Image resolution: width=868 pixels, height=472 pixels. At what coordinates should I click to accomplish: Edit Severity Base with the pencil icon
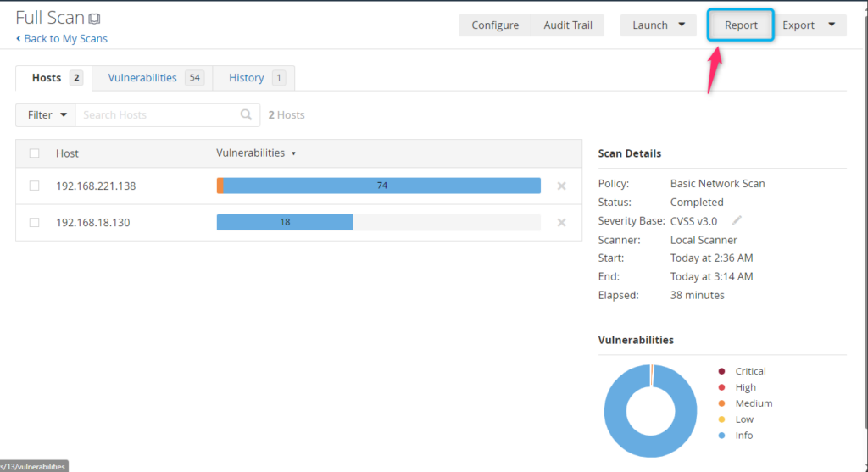(x=737, y=221)
